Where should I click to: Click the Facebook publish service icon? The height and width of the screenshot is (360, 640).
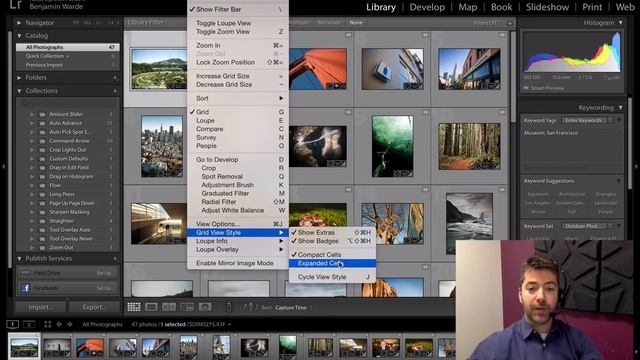25,288
